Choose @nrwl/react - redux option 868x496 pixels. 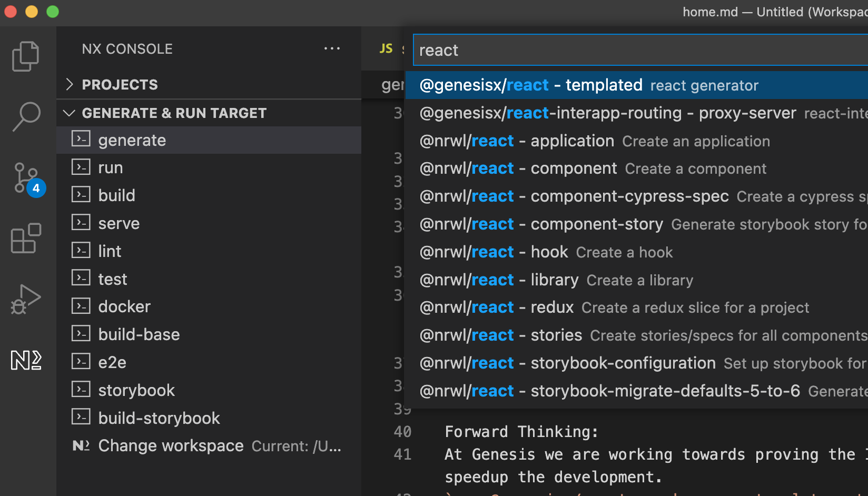tap(636, 307)
